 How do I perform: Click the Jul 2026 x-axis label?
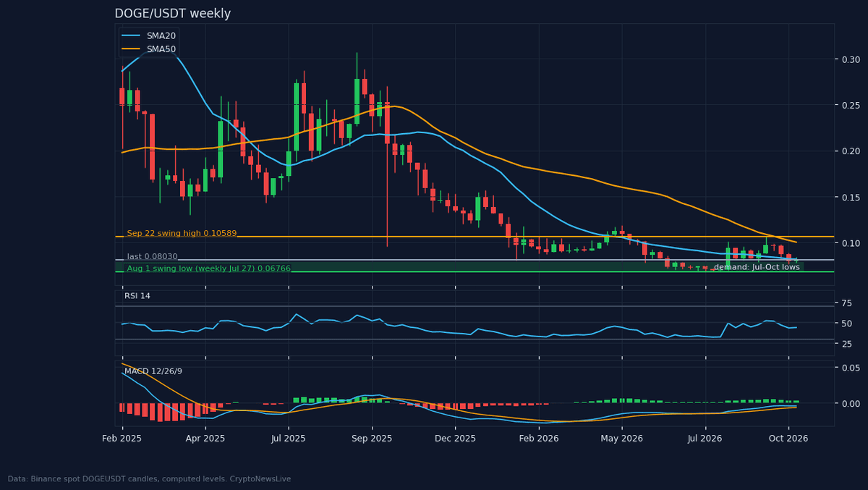[x=705, y=438]
